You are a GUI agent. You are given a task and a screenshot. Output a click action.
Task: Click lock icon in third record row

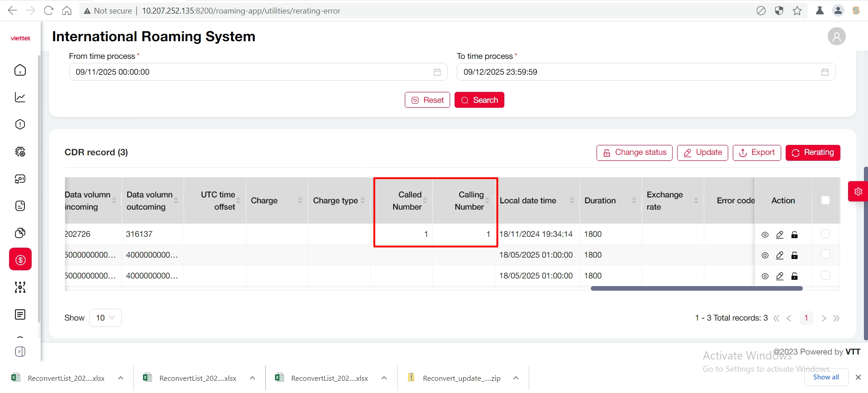(x=794, y=276)
